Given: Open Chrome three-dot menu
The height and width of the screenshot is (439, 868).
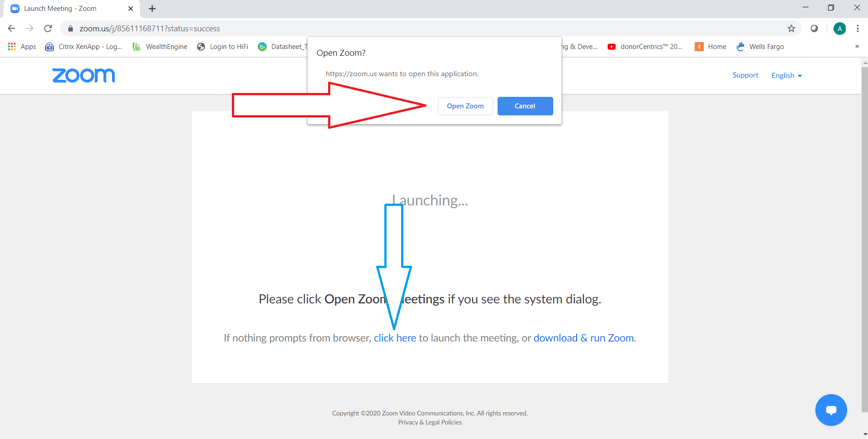Looking at the screenshot, I should [858, 29].
